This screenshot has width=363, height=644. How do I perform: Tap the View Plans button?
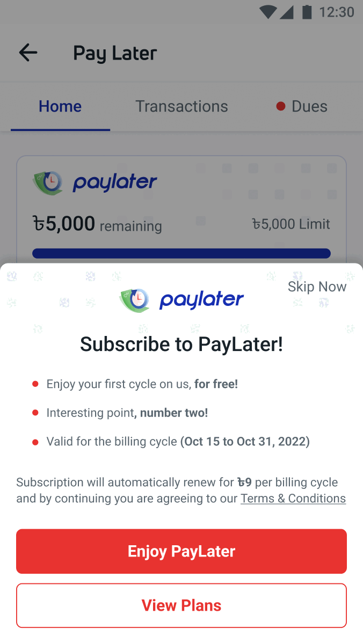point(181,605)
